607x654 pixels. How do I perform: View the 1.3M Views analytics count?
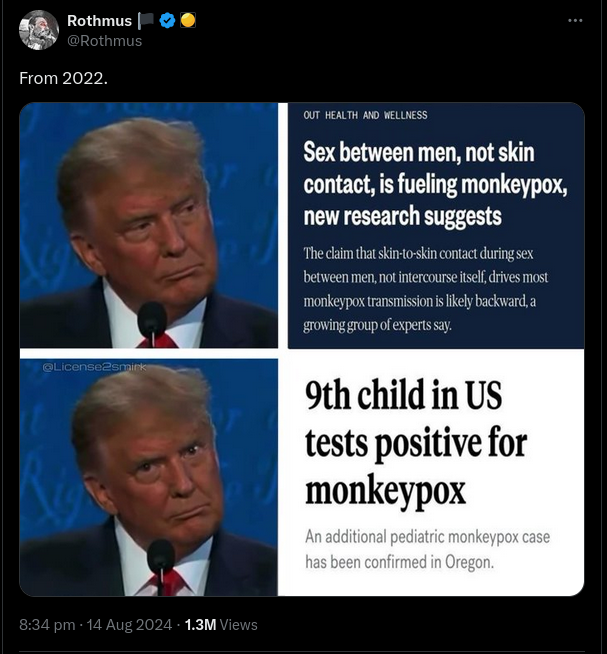coord(221,624)
